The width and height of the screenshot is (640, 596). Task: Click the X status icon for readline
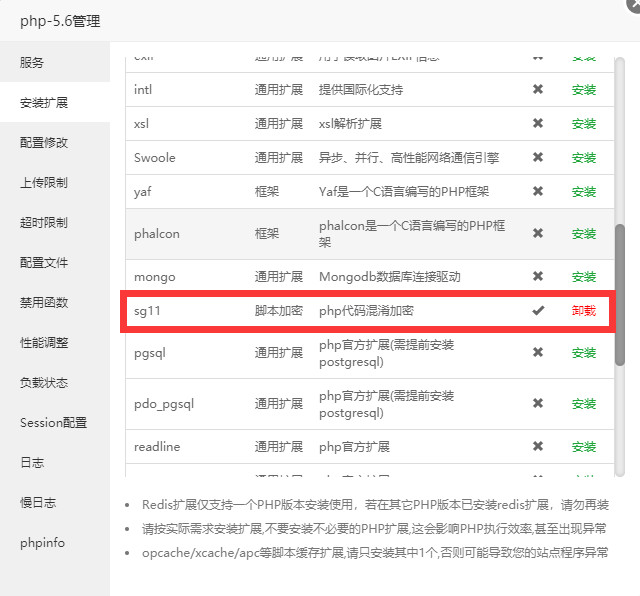[538, 447]
